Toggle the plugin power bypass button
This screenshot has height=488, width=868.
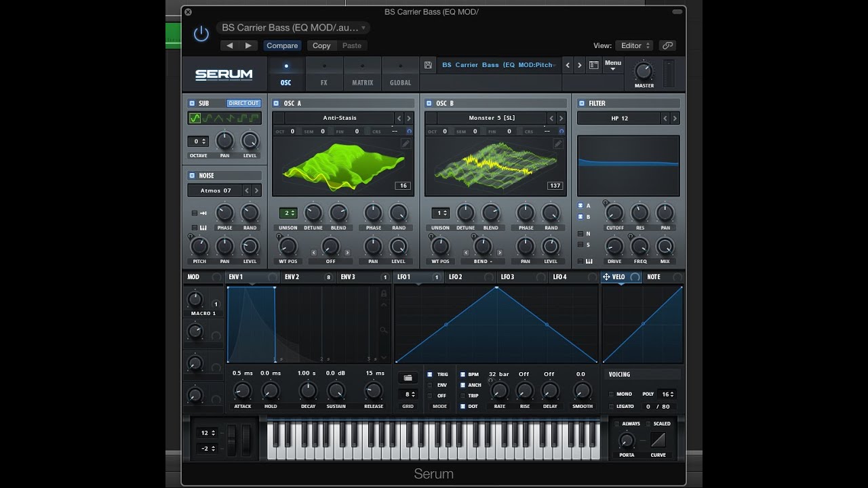click(201, 33)
